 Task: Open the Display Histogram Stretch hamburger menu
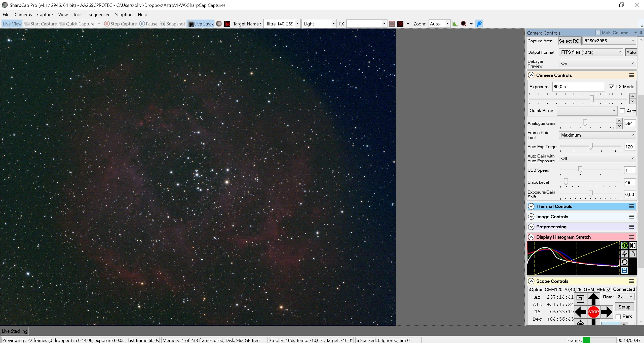pos(631,237)
